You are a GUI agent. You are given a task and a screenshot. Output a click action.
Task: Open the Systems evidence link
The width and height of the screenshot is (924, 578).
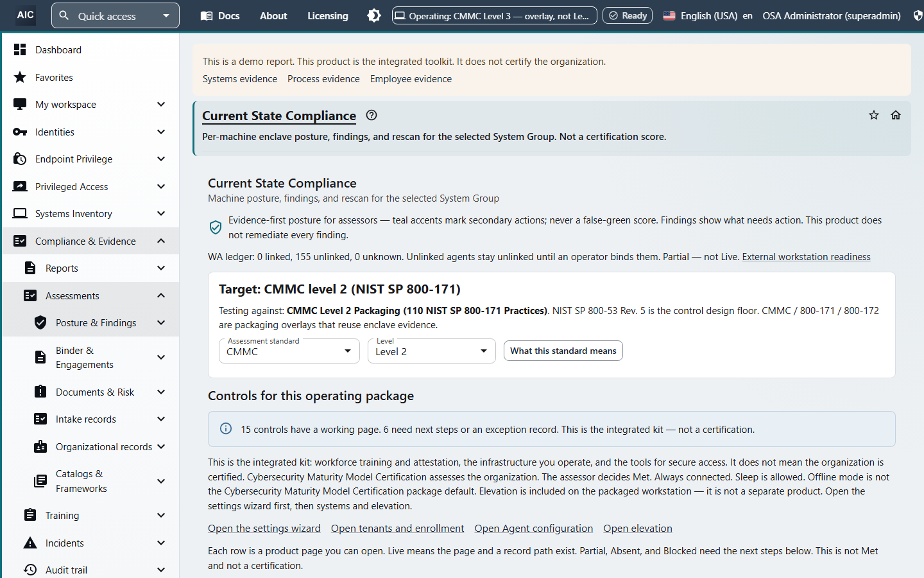240,79
